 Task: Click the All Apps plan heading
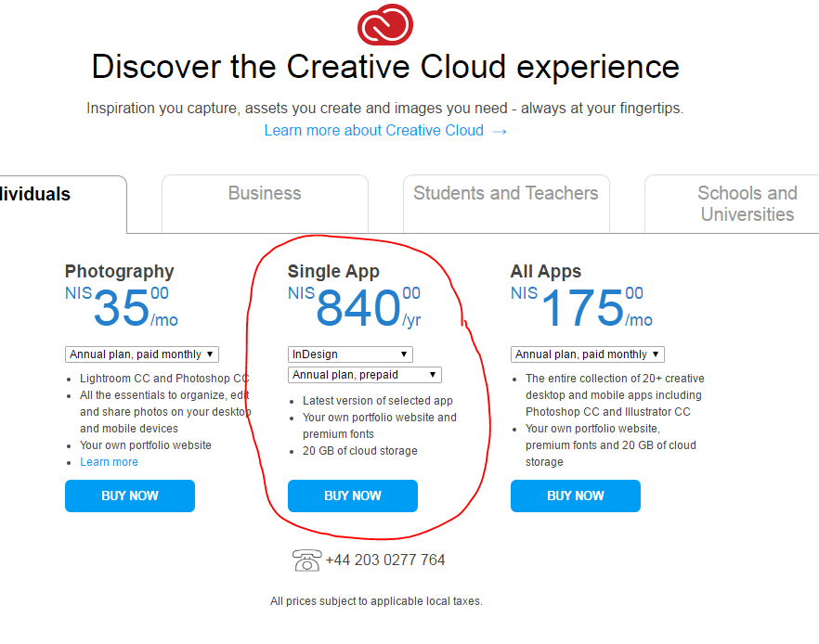point(546,271)
